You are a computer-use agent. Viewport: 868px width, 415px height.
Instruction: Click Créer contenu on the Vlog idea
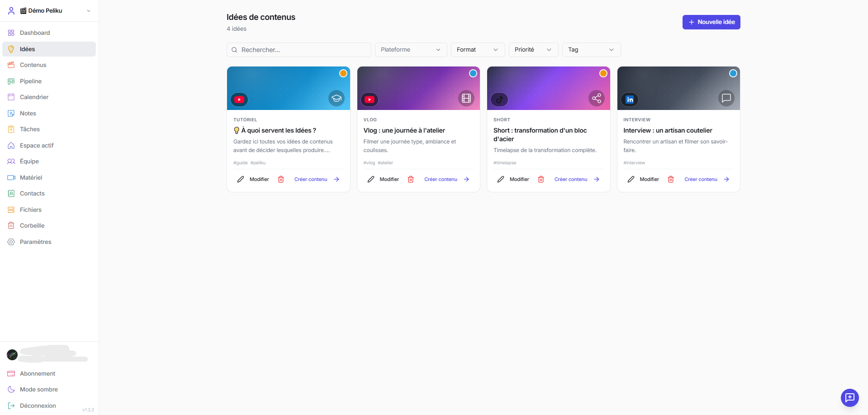pos(446,179)
